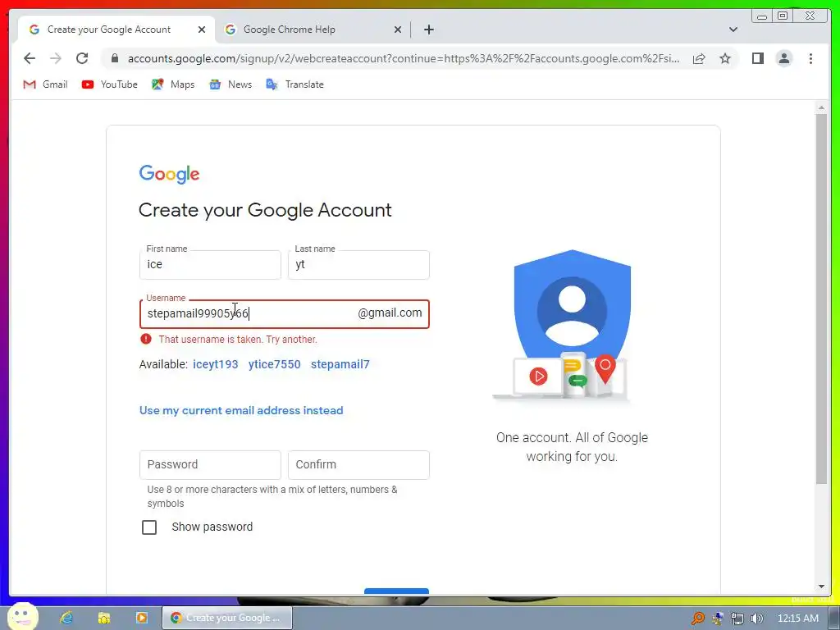This screenshot has width=840, height=630.
Task: Open the News bookmark
Action: coord(231,84)
